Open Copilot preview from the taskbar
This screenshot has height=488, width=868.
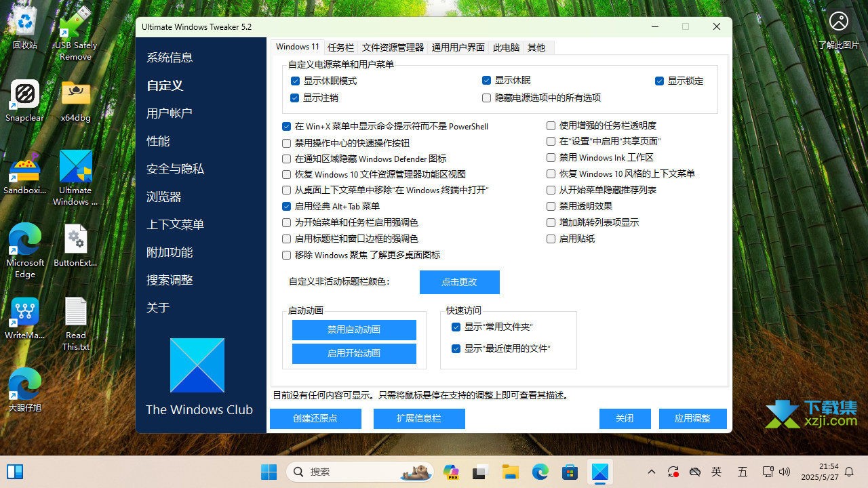click(451, 472)
